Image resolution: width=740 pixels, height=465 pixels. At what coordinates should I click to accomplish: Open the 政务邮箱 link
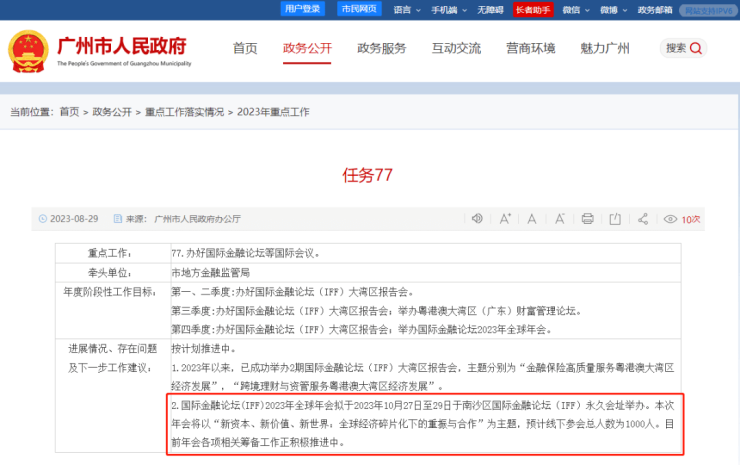pos(655,10)
